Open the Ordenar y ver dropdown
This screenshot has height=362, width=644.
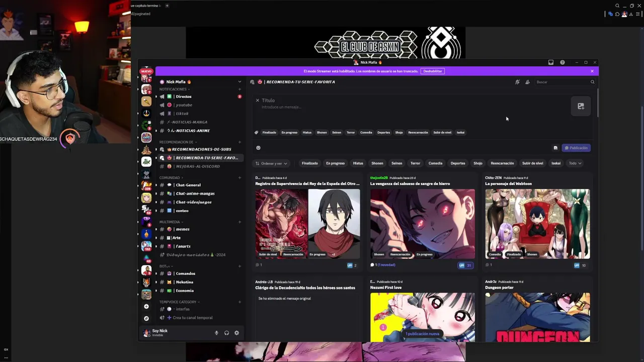tap(271, 163)
